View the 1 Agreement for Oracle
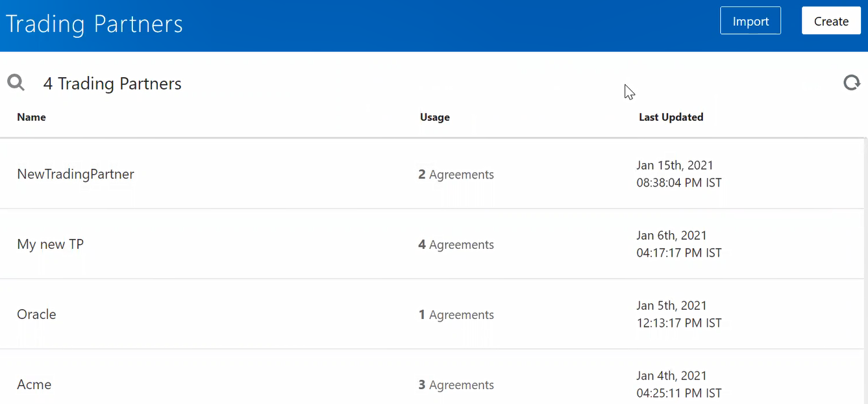This screenshot has width=868, height=404. click(x=456, y=314)
